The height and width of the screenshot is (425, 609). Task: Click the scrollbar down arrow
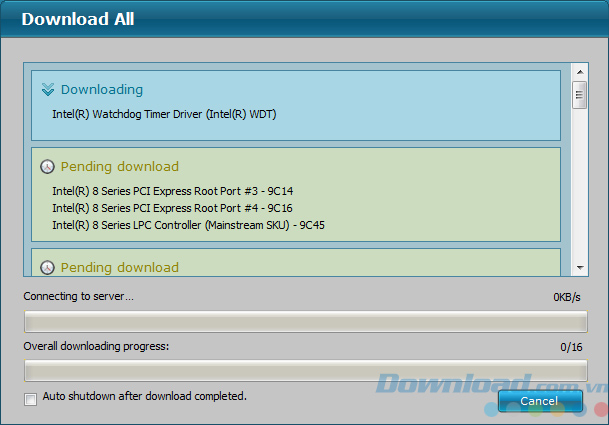(580, 267)
